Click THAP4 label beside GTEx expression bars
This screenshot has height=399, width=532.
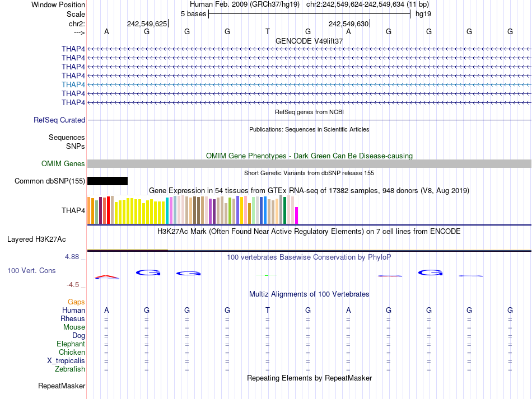tap(73, 210)
